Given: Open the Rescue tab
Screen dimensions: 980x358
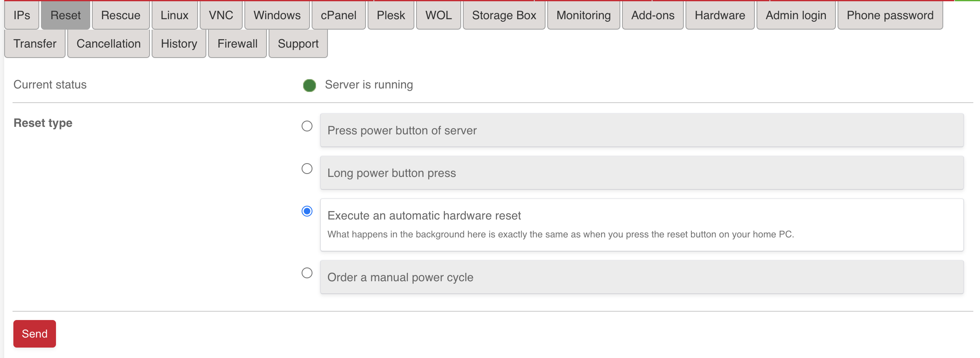Looking at the screenshot, I should pos(121,15).
